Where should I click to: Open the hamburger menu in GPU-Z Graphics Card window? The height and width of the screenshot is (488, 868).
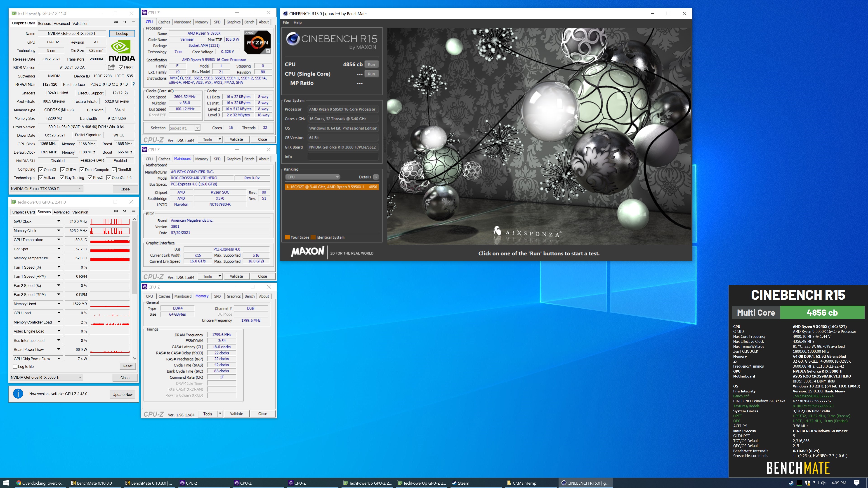(x=133, y=22)
